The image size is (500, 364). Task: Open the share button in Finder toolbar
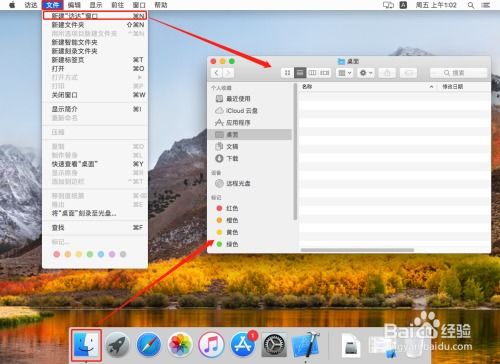[x=387, y=73]
